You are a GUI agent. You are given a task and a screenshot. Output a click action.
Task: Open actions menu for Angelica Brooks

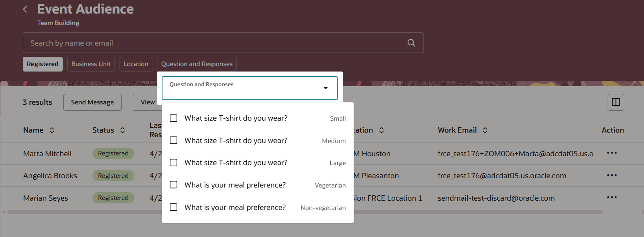tap(612, 176)
